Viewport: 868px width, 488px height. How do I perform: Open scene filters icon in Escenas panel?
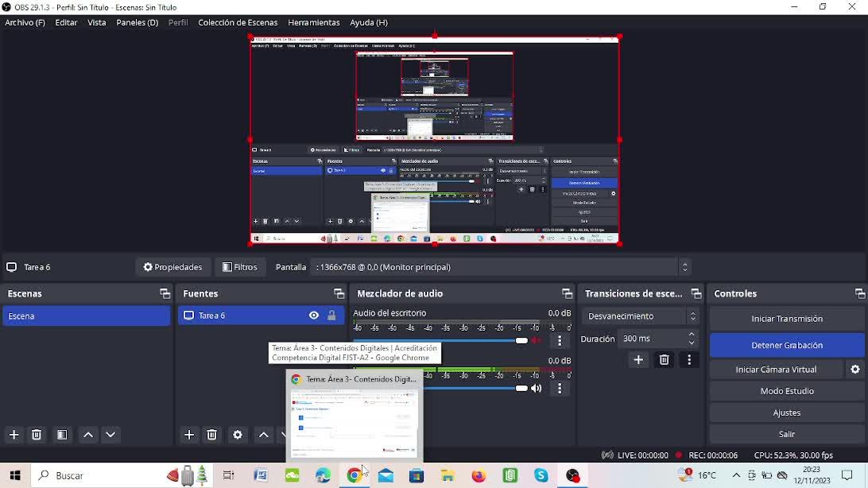pos(62,435)
